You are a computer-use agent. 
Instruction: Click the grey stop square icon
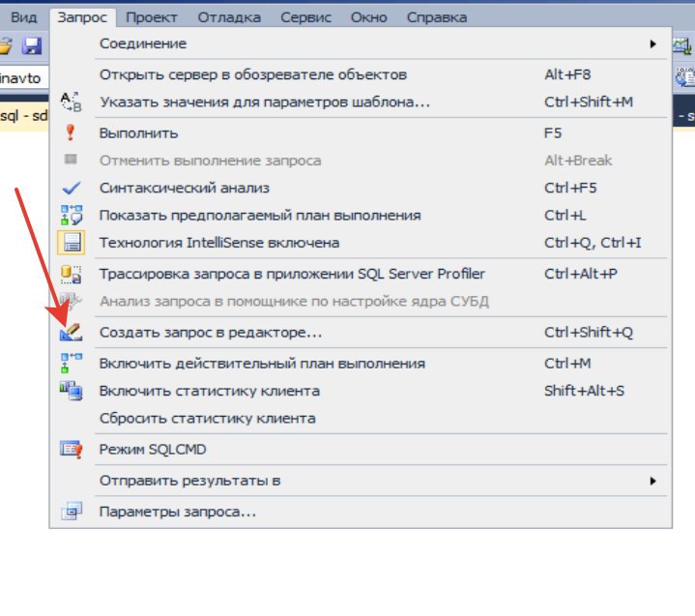71,159
